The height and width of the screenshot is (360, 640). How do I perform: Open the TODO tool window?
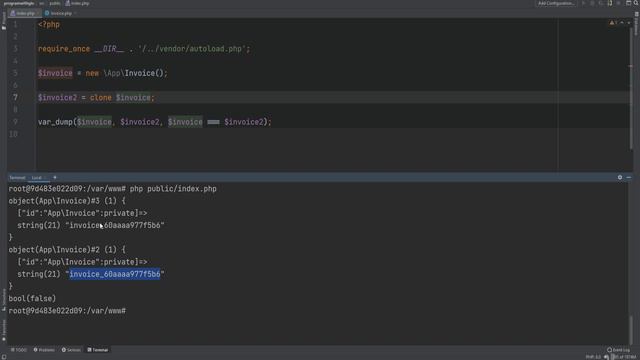tap(19, 350)
